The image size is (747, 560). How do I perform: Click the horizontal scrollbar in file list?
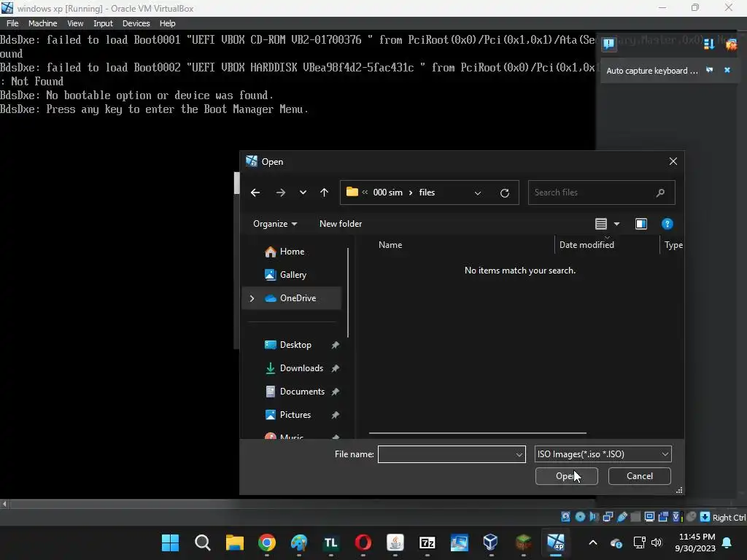point(477,433)
